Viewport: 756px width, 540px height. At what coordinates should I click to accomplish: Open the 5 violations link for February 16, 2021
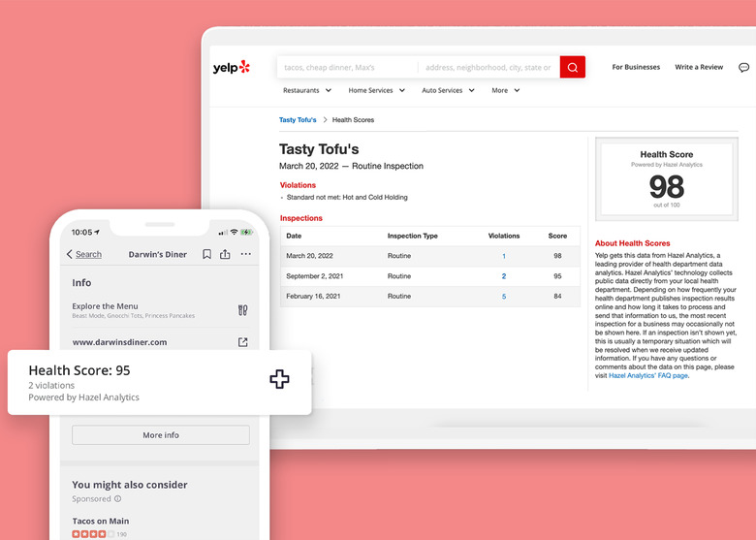pos(504,297)
